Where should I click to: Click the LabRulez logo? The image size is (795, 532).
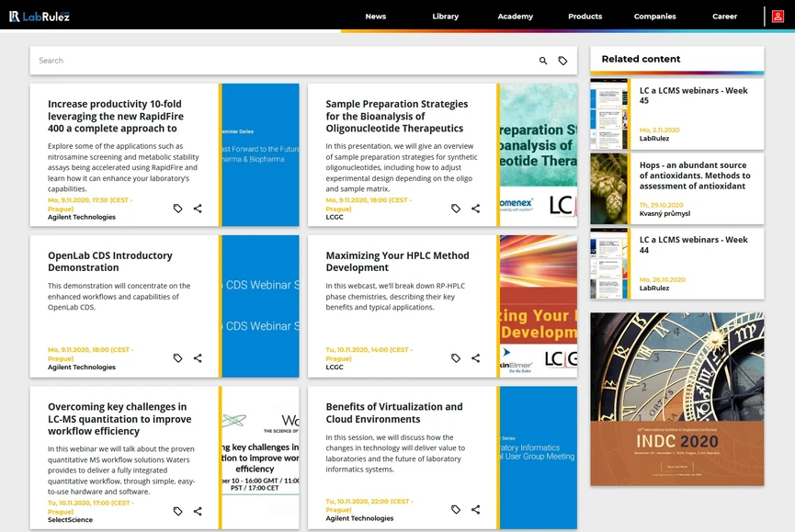click(x=38, y=16)
